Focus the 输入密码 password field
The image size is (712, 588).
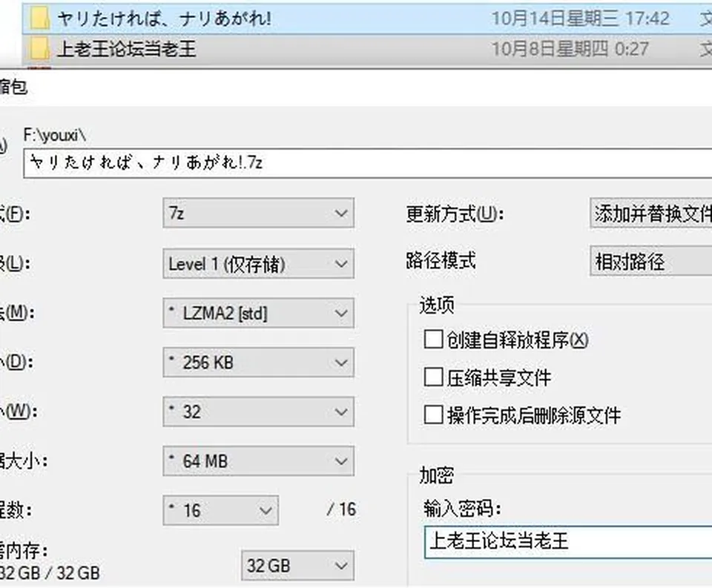(x=568, y=542)
